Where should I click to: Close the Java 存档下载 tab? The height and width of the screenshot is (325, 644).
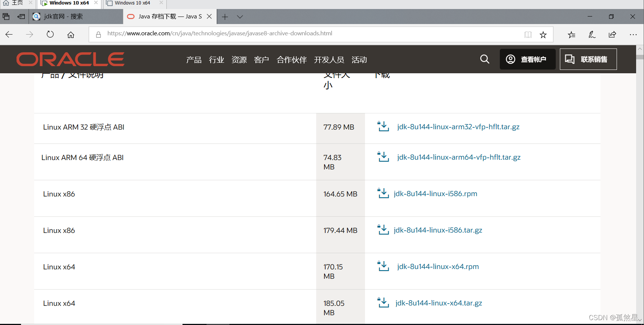click(x=209, y=17)
